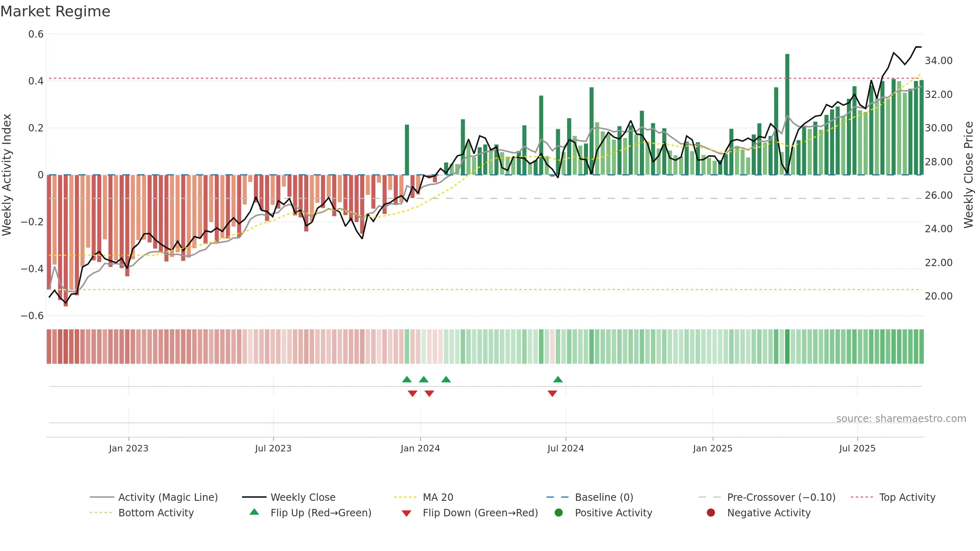
Task: Click the Jul 2025 x-axis label
Action: pyautogui.click(x=857, y=449)
